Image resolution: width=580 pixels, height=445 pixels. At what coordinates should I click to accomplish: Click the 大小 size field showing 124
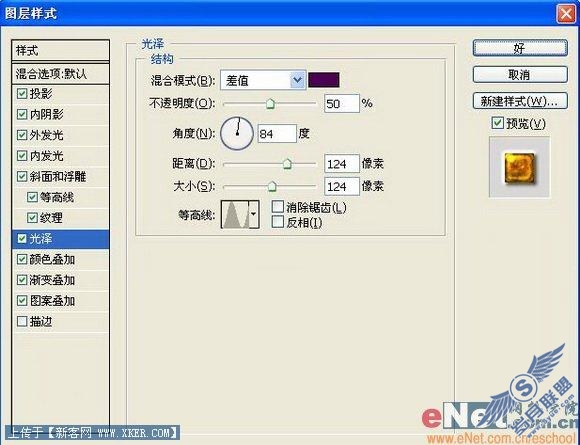(341, 186)
